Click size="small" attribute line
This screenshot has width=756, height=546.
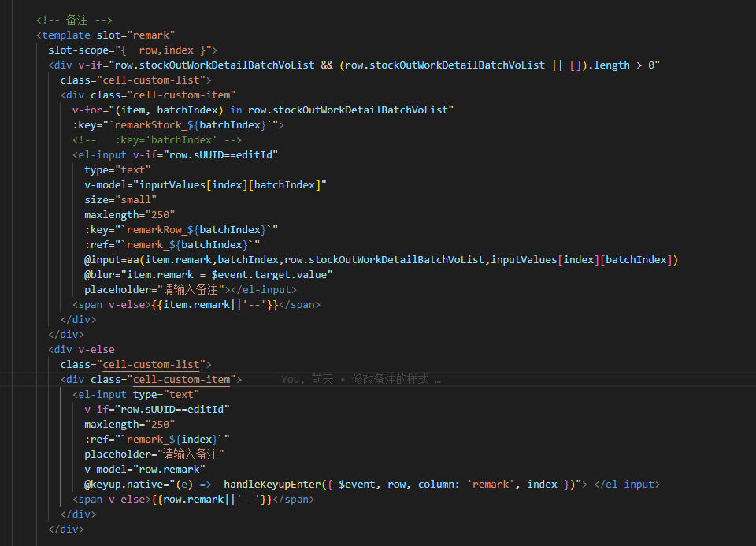click(x=120, y=199)
